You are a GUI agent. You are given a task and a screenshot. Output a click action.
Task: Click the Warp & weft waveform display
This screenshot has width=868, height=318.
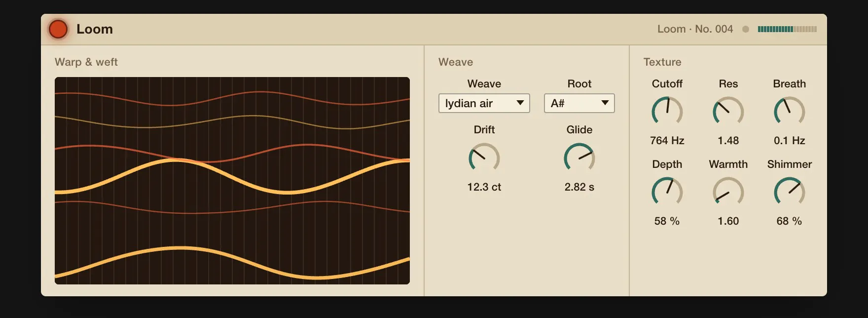pyautogui.click(x=232, y=181)
